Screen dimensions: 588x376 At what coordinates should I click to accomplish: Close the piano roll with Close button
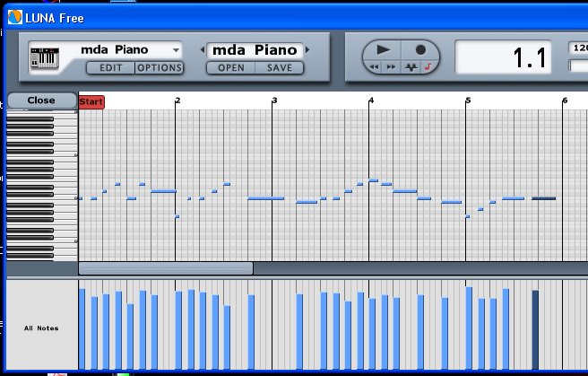tap(41, 101)
